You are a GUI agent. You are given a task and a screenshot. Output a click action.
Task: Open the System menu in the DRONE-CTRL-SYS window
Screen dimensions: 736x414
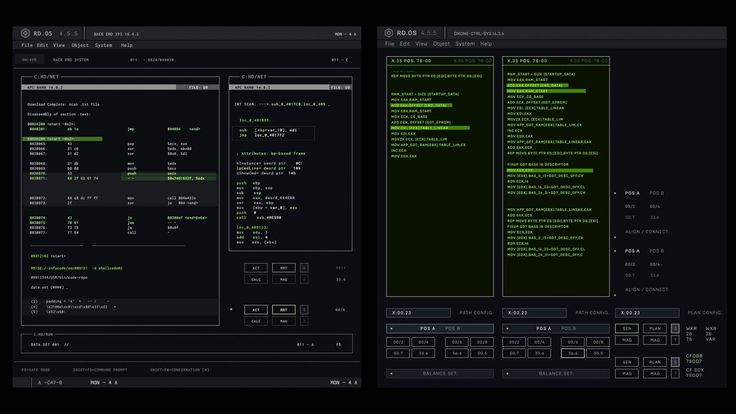pos(465,44)
